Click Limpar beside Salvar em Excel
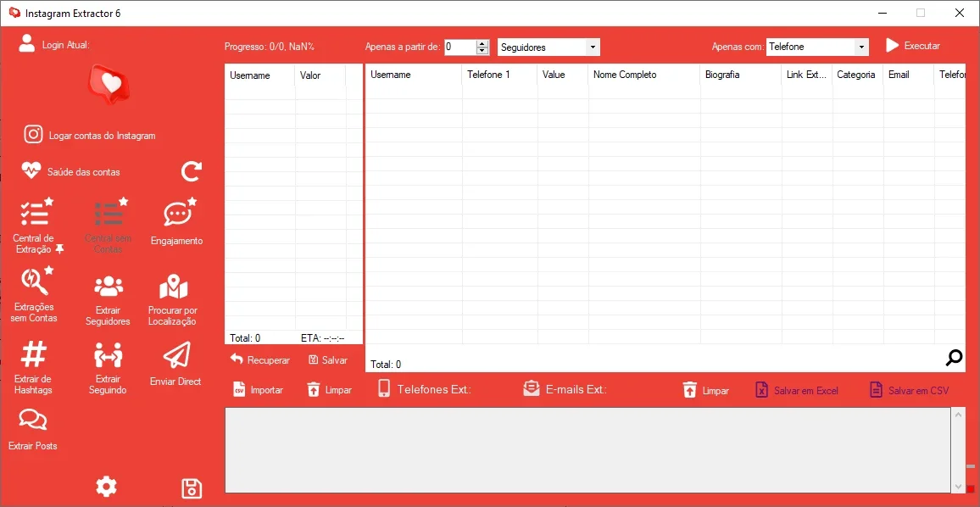 [705, 390]
